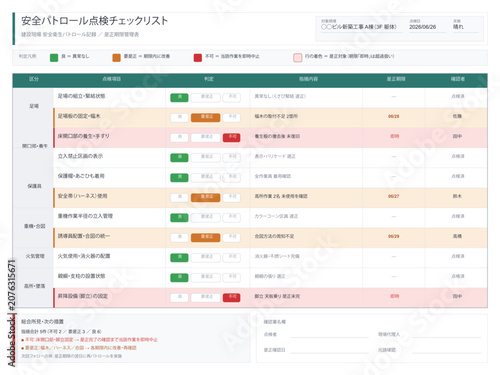The width and height of the screenshot is (500, 375).
Task: Select 良 for 安全帯(ハーネス)使用 row
Action: [x=179, y=197]
